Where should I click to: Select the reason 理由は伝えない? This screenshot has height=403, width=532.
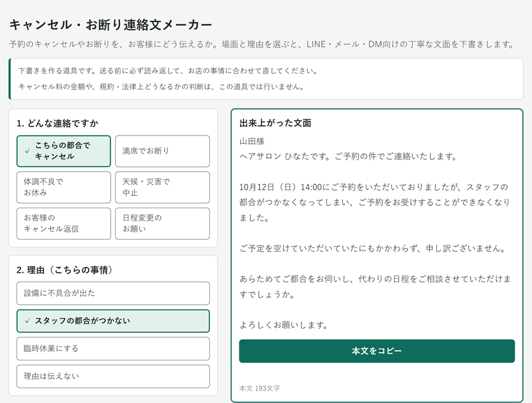tap(113, 376)
